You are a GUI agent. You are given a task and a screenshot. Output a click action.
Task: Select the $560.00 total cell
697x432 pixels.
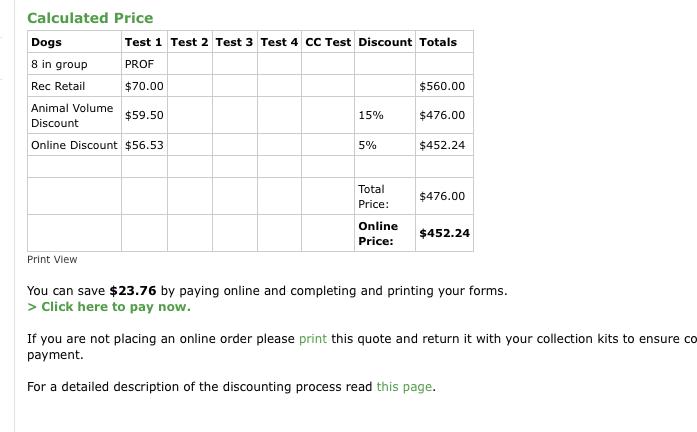point(442,86)
